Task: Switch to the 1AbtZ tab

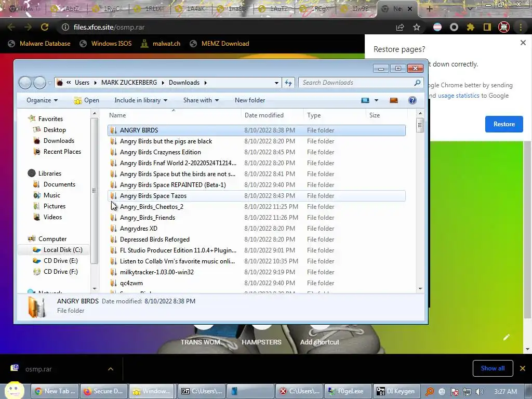Action: pos(66,9)
